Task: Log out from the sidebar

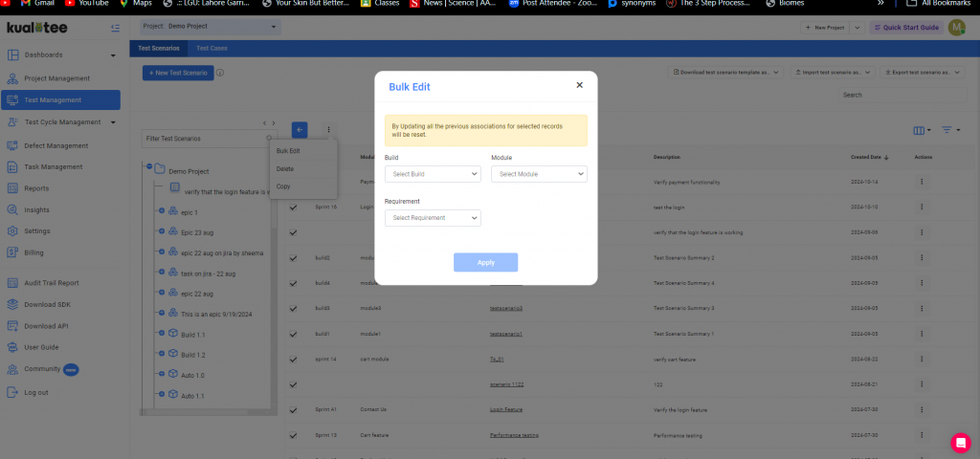Action: 35,393
